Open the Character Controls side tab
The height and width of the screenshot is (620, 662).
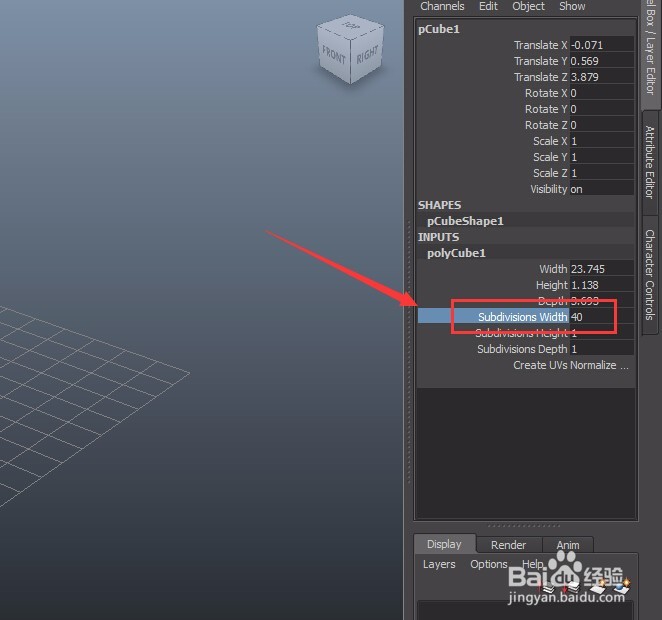coord(650,275)
